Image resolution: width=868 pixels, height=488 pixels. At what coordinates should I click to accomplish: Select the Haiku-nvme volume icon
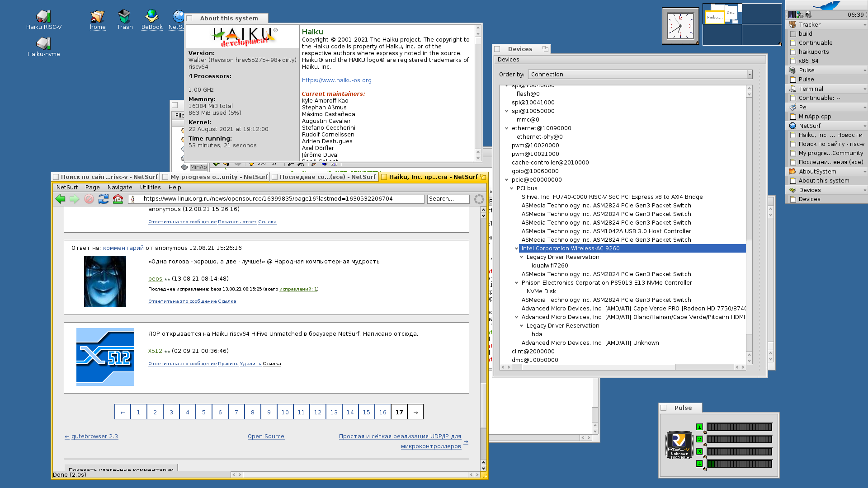43,43
